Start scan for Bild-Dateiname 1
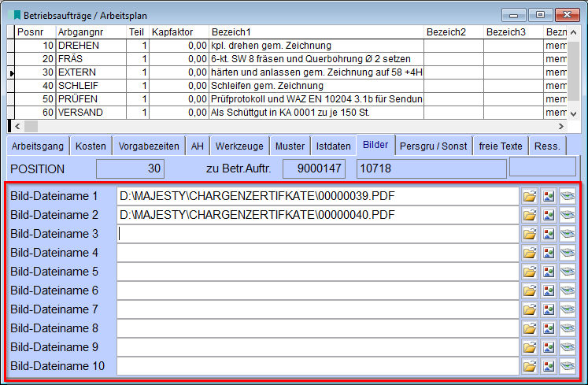 point(568,196)
